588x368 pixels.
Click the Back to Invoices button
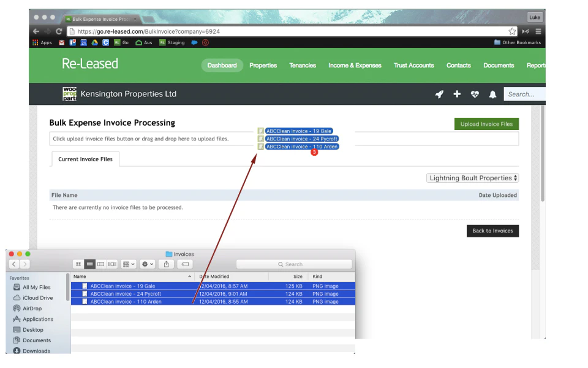(492, 231)
